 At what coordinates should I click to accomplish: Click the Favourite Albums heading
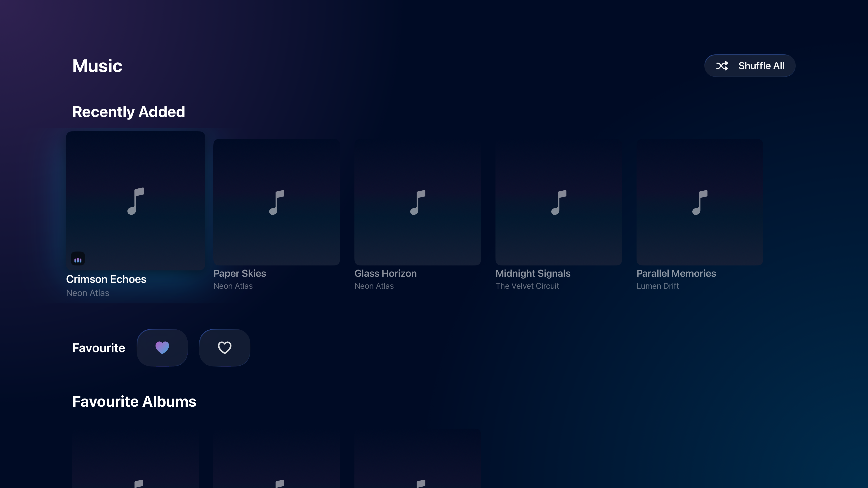[x=134, y=401]
